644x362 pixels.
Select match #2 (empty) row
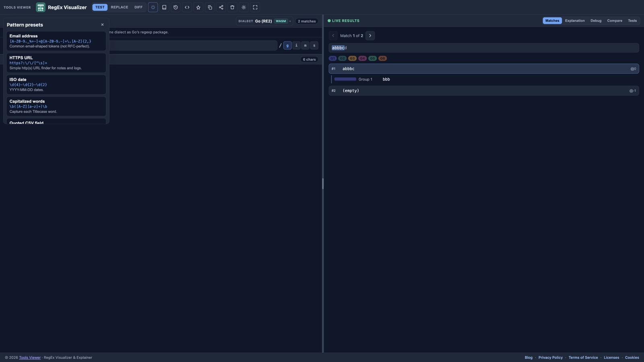tap(483, 90)
